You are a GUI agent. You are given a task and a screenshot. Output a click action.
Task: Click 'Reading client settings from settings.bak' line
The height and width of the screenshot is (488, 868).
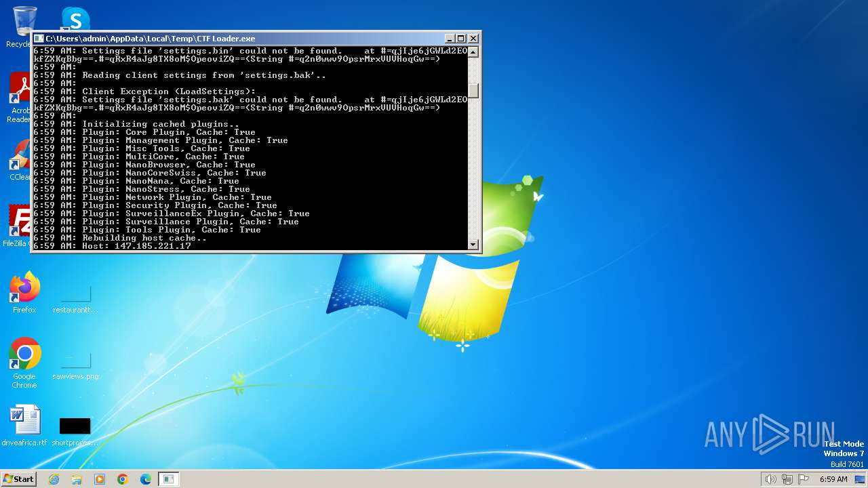tap(180, 75)
